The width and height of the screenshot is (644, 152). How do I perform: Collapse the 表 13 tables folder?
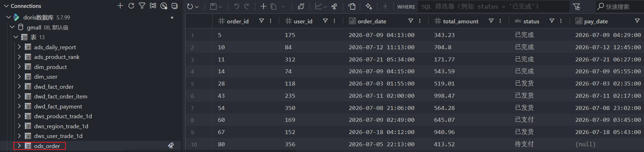16,37
